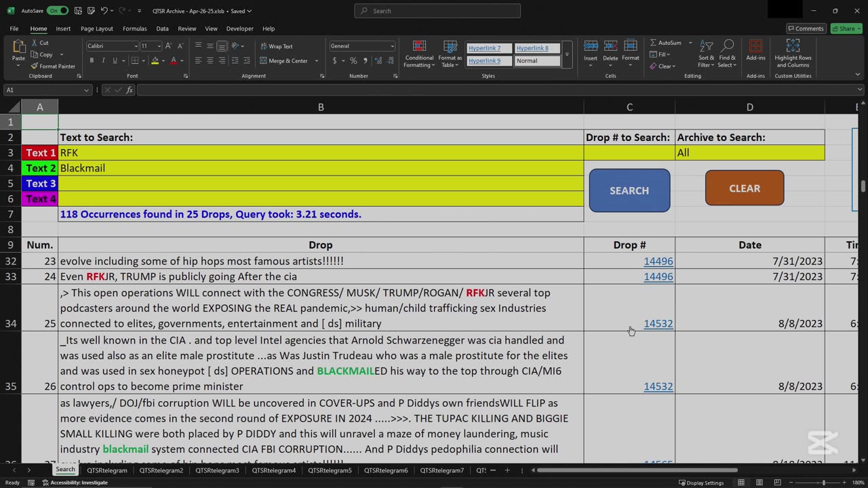
Task: Turn off the AutoSave switch
Action: [57, 11]
